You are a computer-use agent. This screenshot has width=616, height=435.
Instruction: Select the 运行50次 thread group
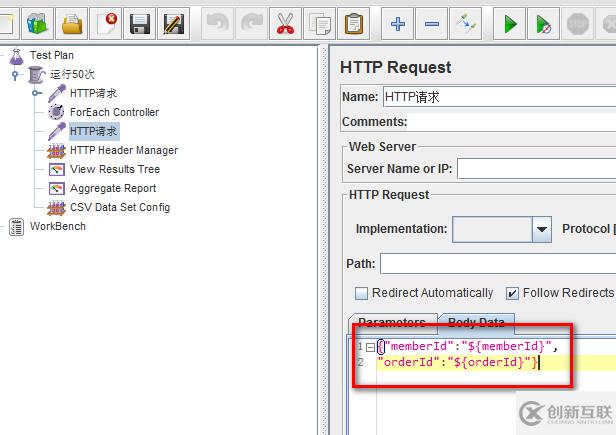(72, 74)
